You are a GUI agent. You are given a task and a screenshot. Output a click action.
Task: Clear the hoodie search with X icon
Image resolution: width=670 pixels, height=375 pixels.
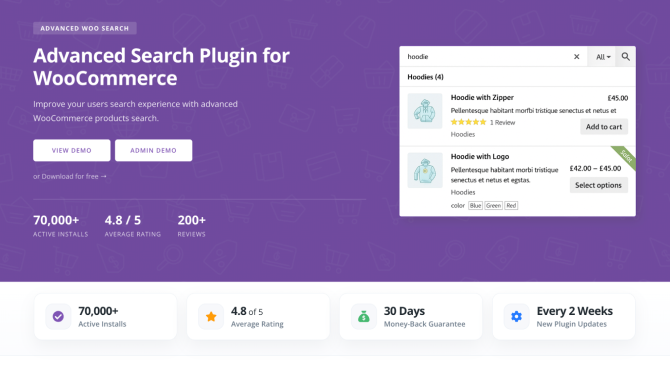pos(576,56)
